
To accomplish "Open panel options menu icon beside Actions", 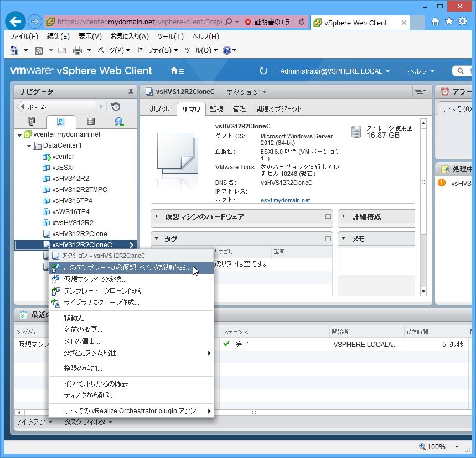I will pos(421,91).
